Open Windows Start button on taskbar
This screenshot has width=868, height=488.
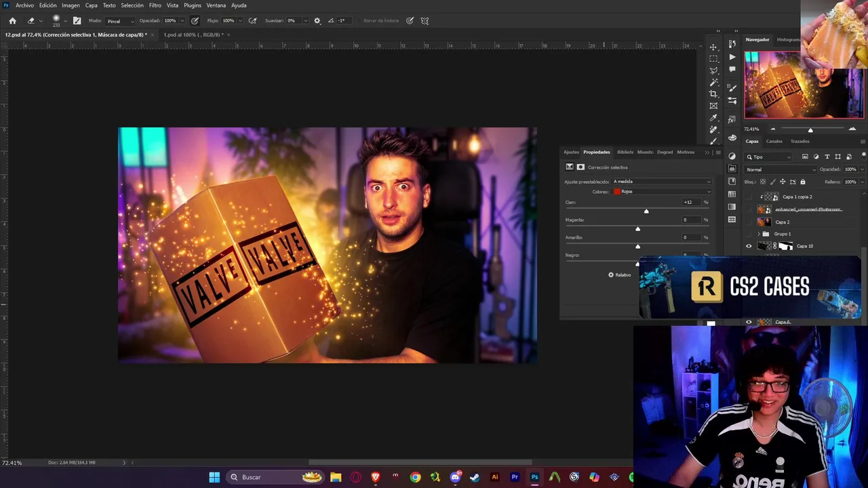click(214, 477)
